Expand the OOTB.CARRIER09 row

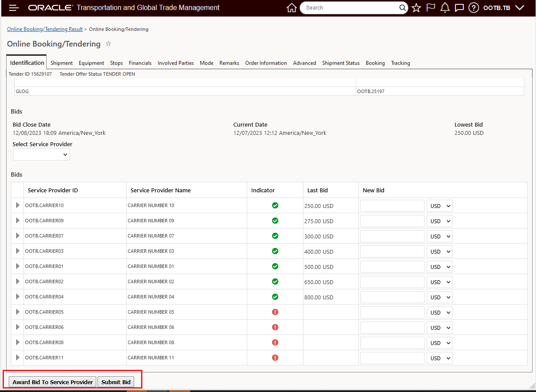coord(18,221)
